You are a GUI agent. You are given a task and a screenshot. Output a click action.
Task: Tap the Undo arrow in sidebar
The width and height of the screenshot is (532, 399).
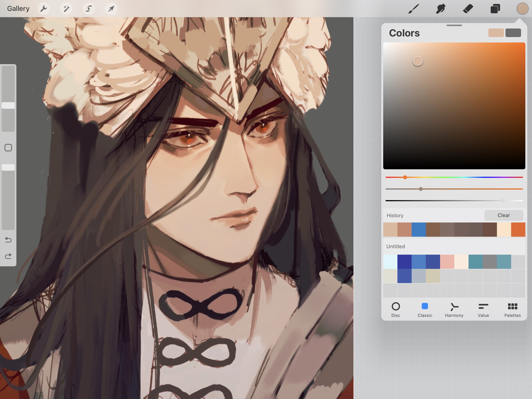8,240
